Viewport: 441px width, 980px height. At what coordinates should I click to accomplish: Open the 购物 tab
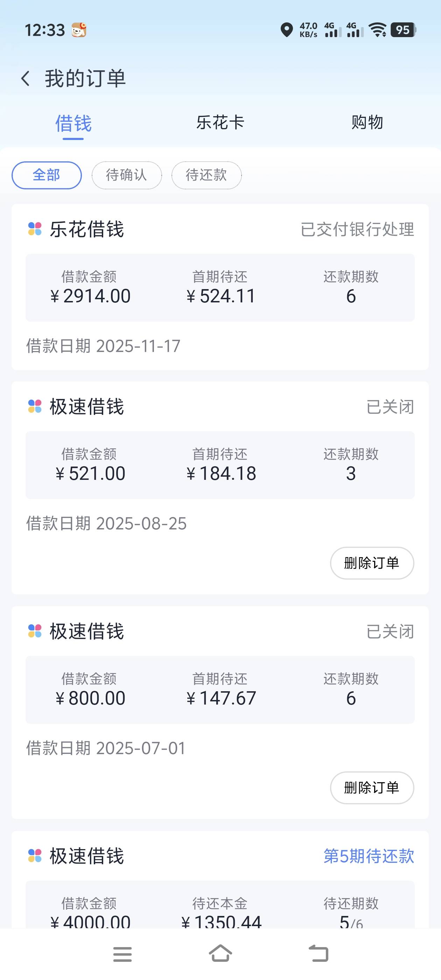pos(367,122)
